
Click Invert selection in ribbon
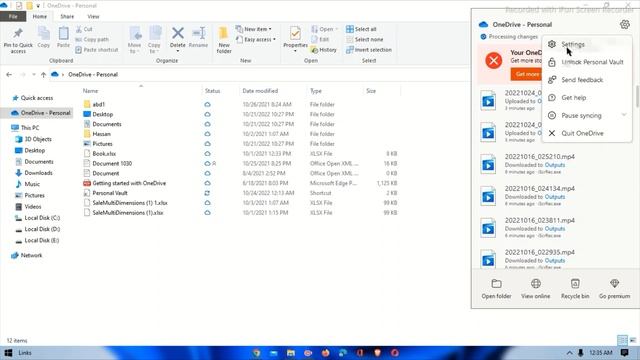tap(369, 50)
